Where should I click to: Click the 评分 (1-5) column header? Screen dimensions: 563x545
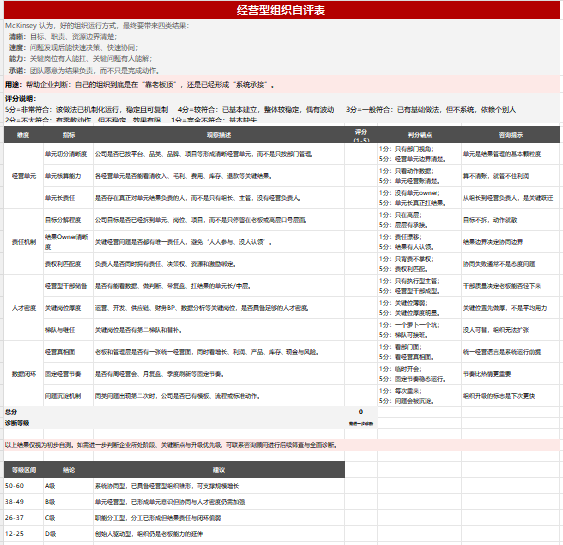[361, 135]
